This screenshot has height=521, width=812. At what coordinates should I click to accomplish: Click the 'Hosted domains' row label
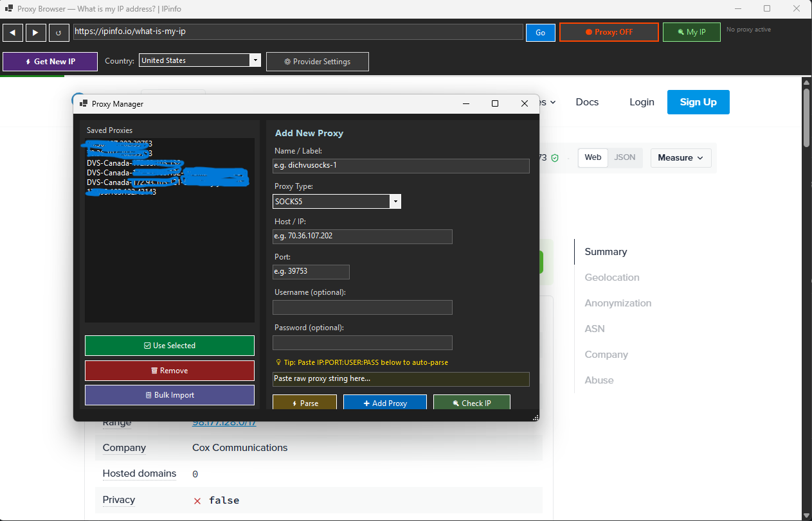point(140,473)
